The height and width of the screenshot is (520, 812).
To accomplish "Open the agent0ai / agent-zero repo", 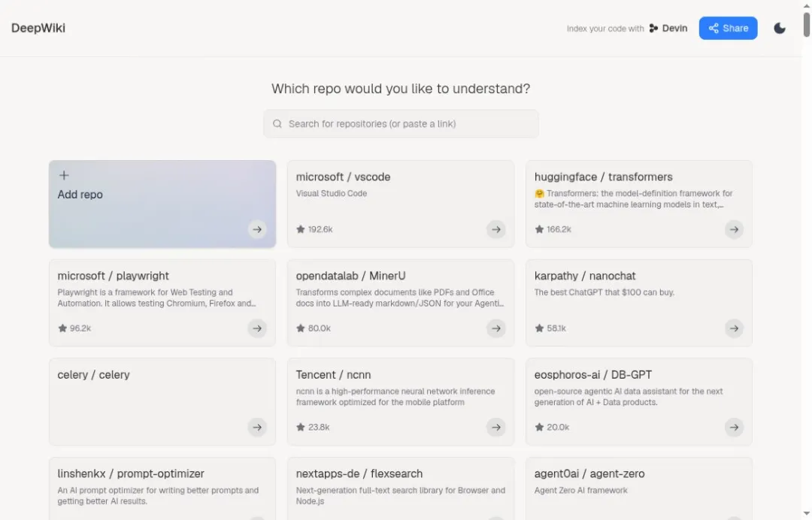I will tap(639, 488).
